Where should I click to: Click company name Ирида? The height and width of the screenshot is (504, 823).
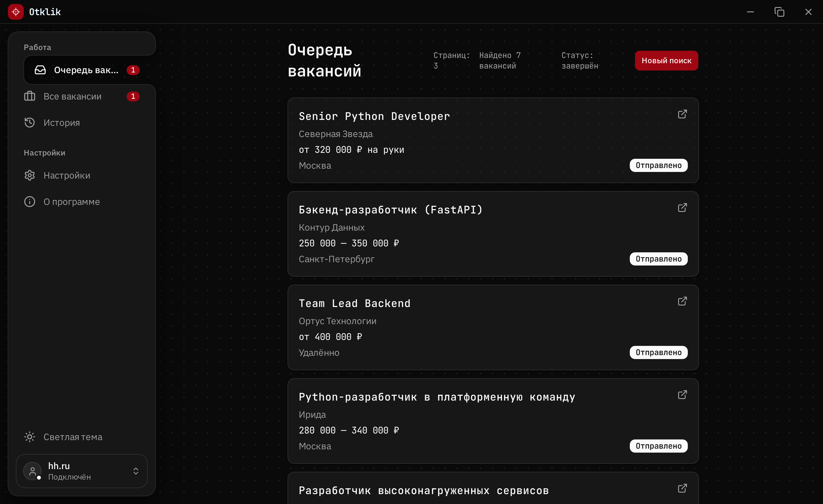[312, 415]
